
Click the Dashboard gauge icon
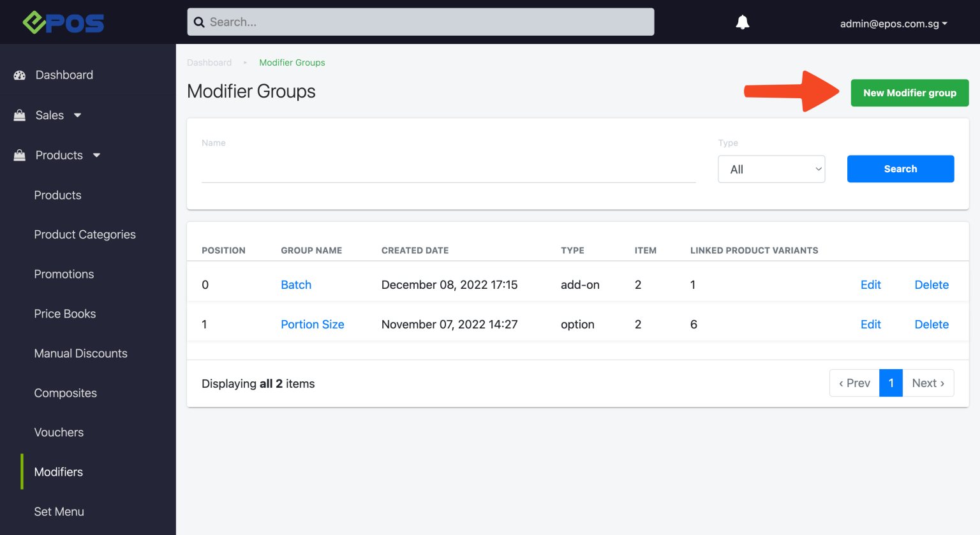(20, 75)
